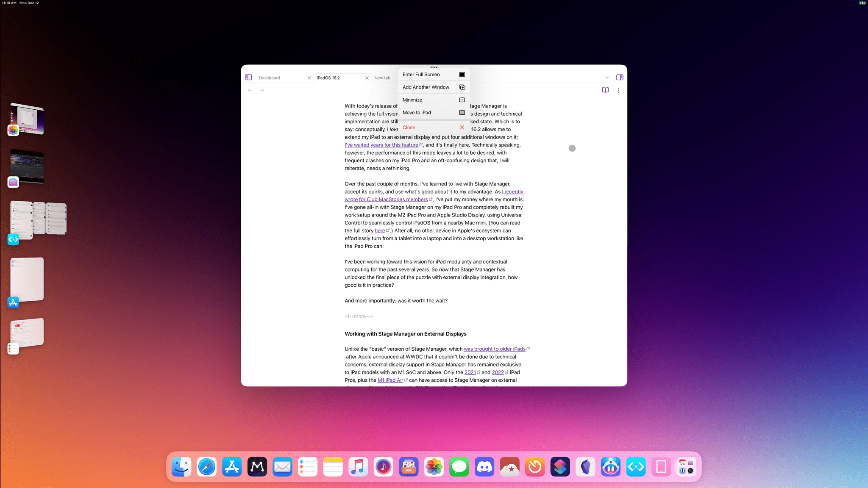
Task: Open the Reminders window thumbnail in strip
Action: (x=27, y=333)
